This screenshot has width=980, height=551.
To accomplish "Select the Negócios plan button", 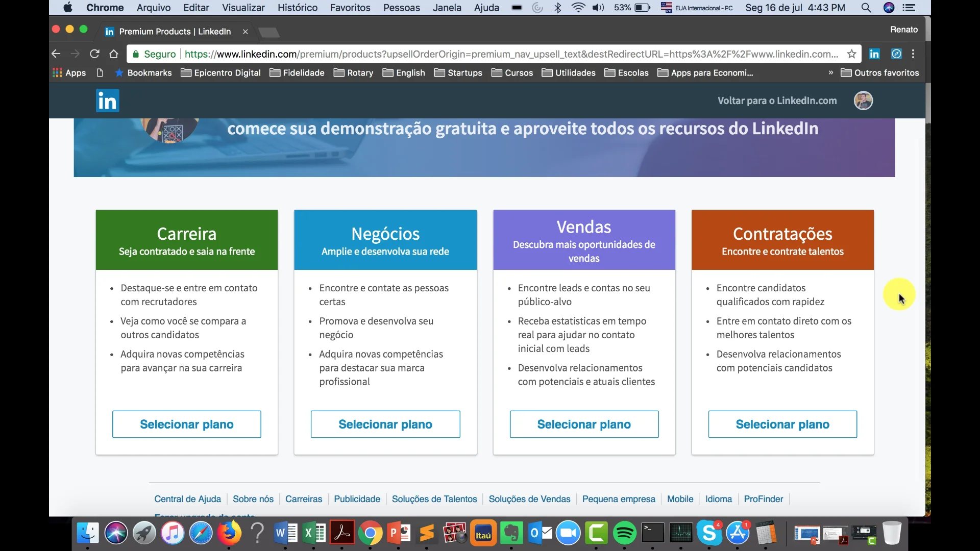I will point(385,424).
